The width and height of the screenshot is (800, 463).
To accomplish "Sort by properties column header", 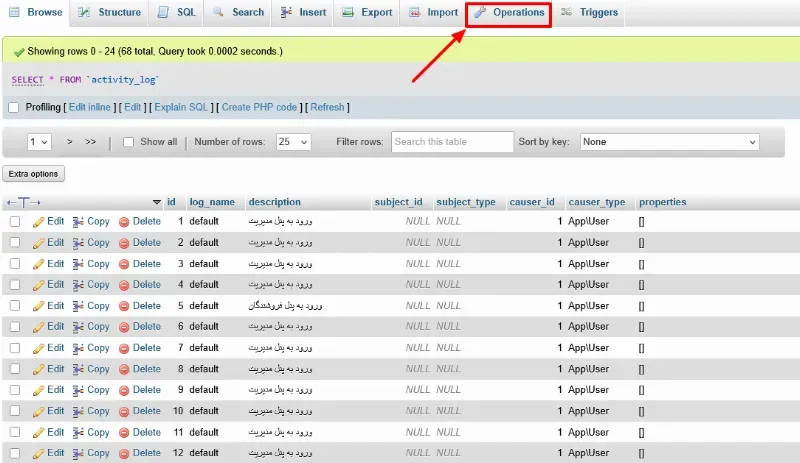I will (663, 202).
